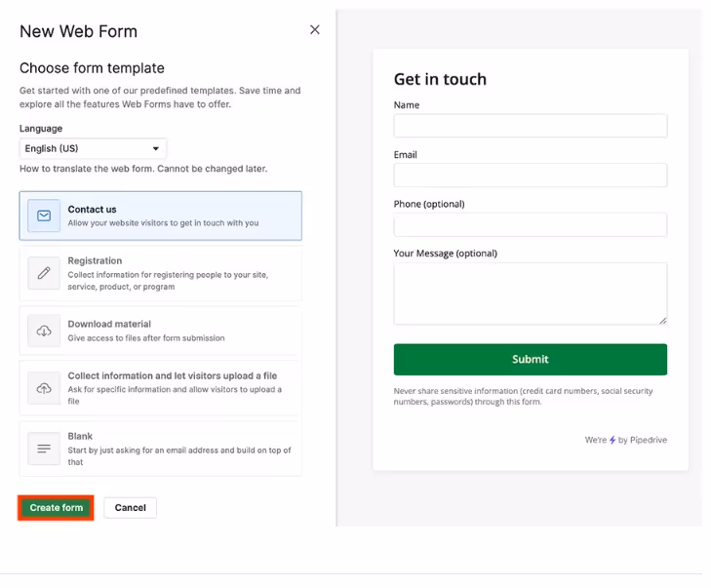Image resolution: width=711 pixels, height=588 pixels.
Task: Select English (US) language combo box
Action: click(93, 148)
